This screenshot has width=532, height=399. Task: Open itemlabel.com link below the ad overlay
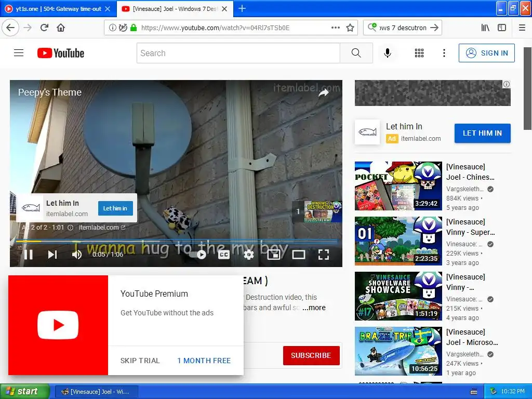click(x=102, y=228)
